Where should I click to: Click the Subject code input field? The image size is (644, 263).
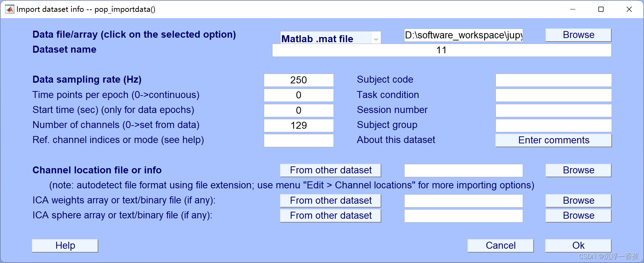coord(553,80)
